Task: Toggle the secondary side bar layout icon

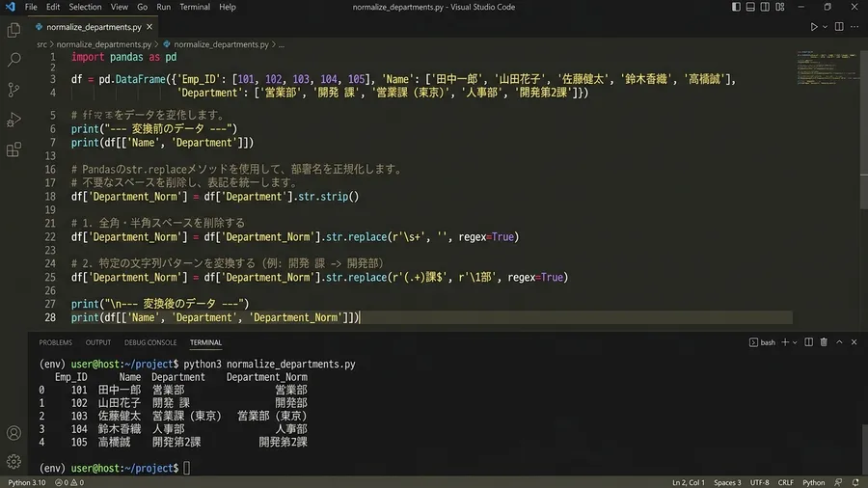Action: pyautogui.click(x=765, y=7)
